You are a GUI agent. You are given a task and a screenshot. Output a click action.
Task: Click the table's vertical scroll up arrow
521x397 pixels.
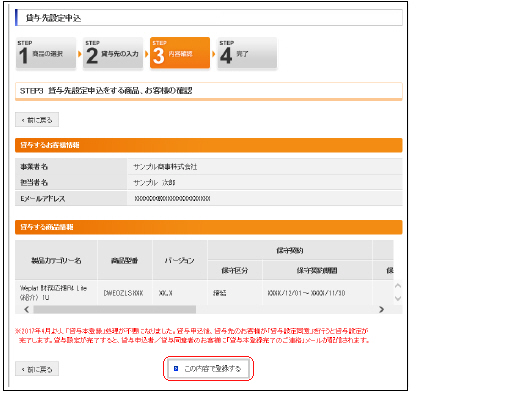pyautogui.click(x=398, y=286)
